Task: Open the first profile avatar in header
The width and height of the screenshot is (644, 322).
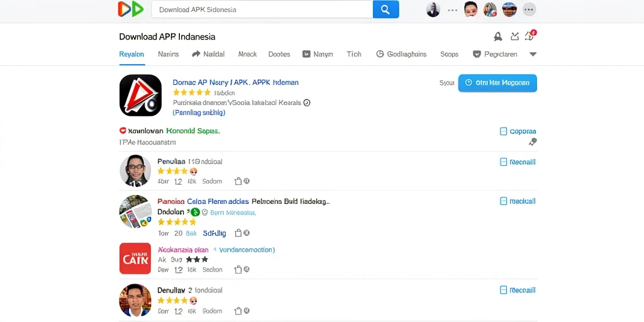Action: coord(433,9)
